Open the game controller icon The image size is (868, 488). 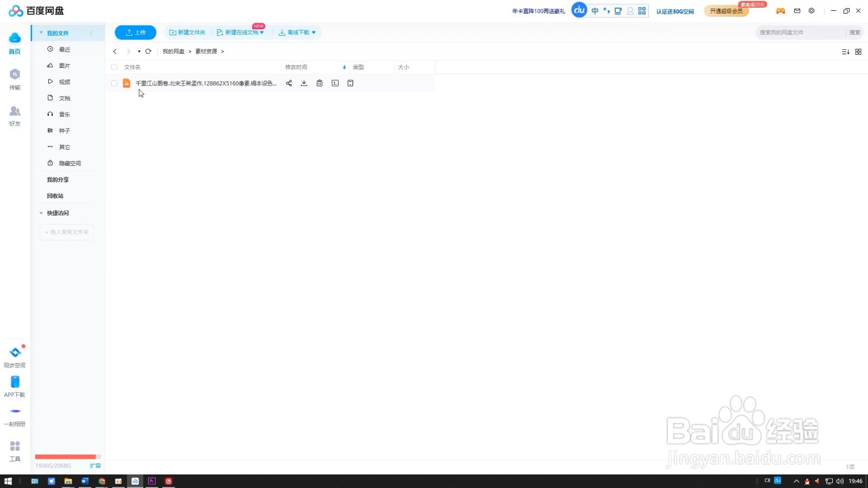pos(781,11)
